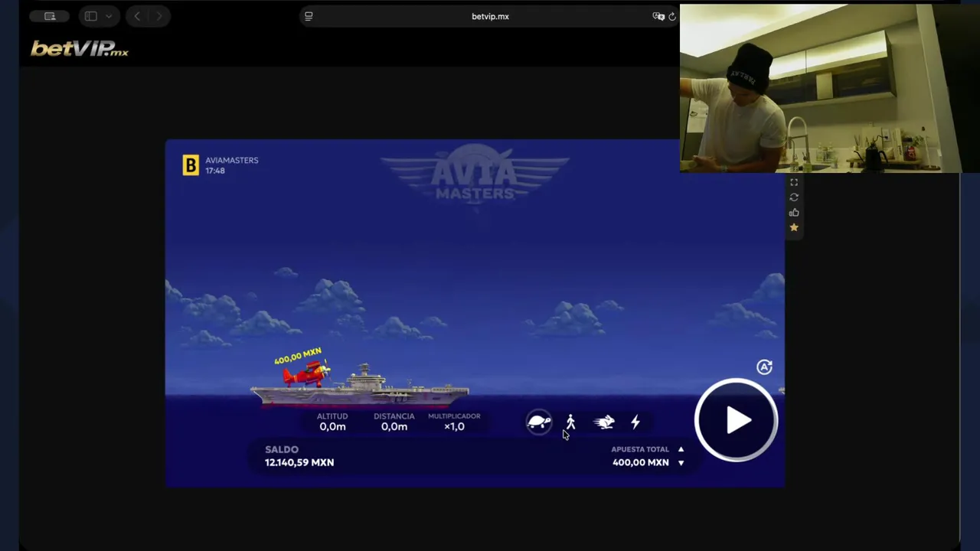This screenshot has width=980, height=551.
Task: Open the translate page icon
Action: click(658, 16)
